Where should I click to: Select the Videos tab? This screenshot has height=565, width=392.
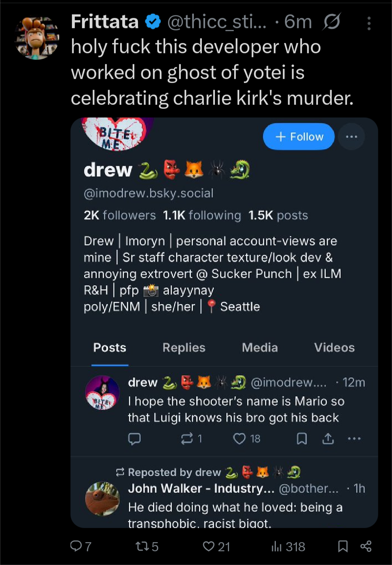tap(334, 347)
